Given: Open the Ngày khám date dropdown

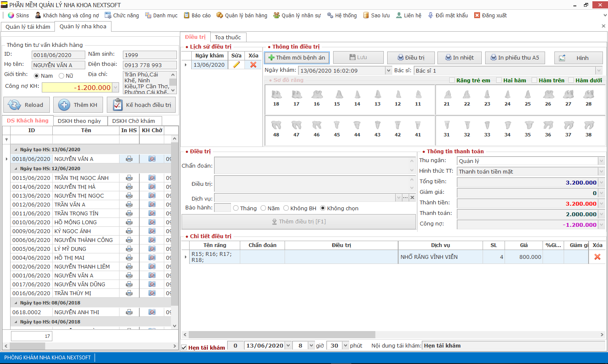Looking at the screenshot, I should click(x=388, y=71).
